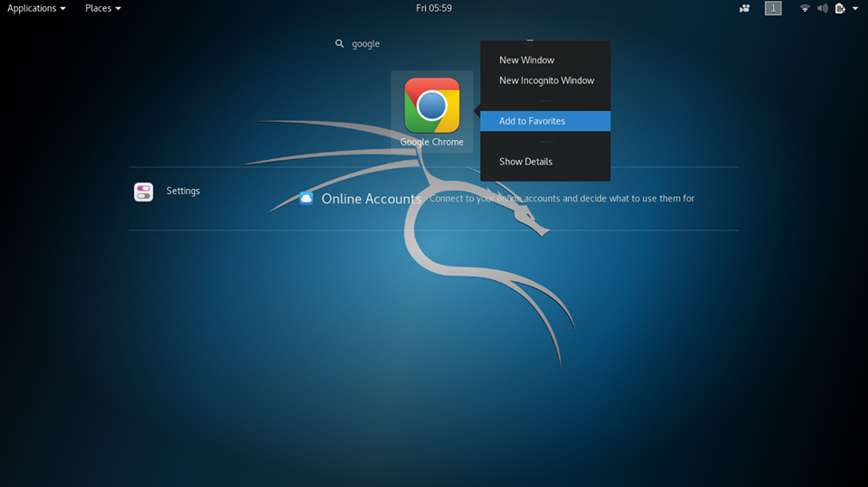
Task: Open the recorder camera icon in top bar
Action: (744, 8)
